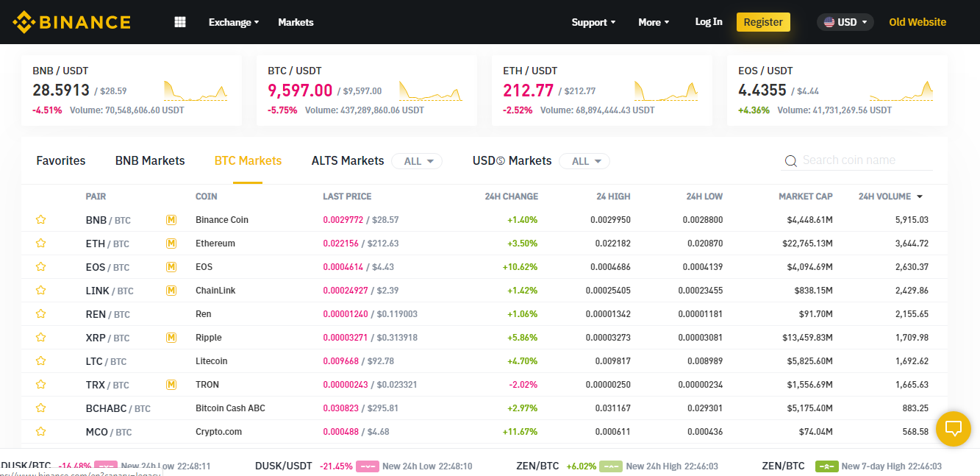Open the live chat support bubble
Image resolution: width=980 pixels, height=476 pixels.
954,428
